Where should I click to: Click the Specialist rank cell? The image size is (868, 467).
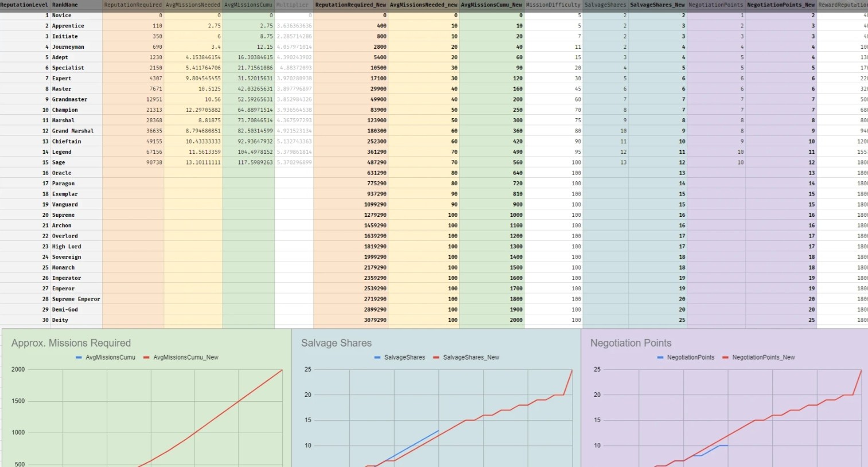pyautogui.click(x=76, y=68)
